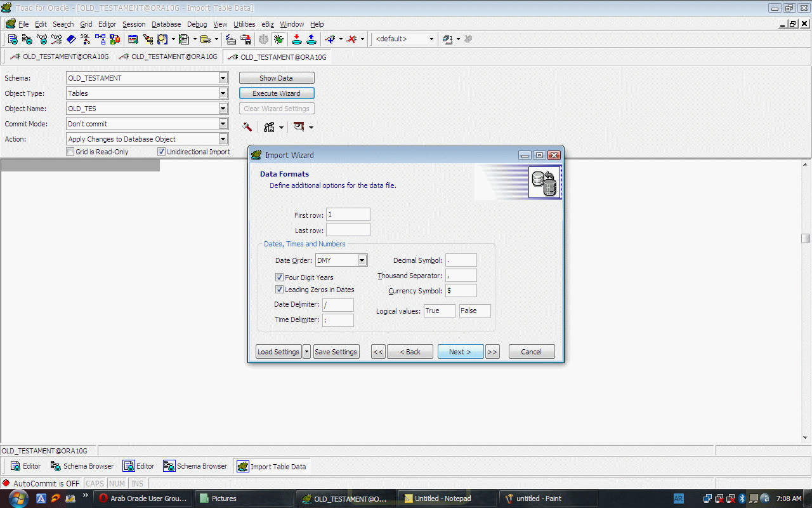The image size is (812, 508).
Task: Click the Commit icon in main toolbar
Action: 296,39
